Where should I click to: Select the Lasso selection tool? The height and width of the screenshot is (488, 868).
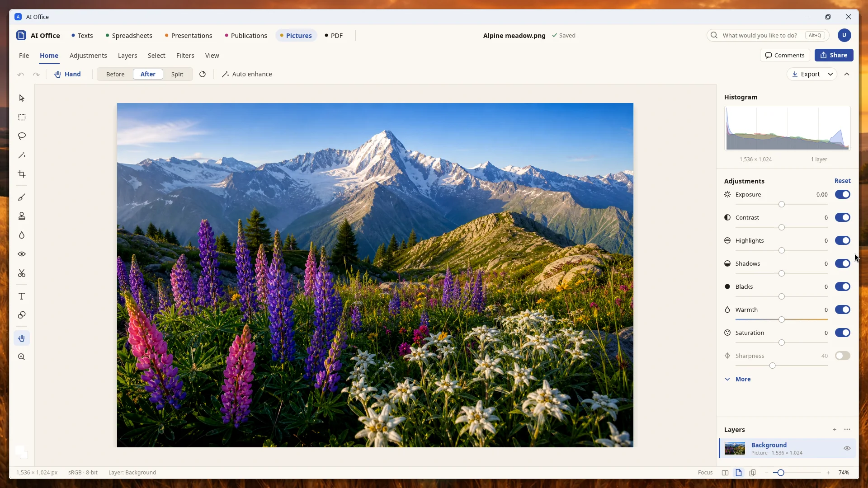point(22,136)
